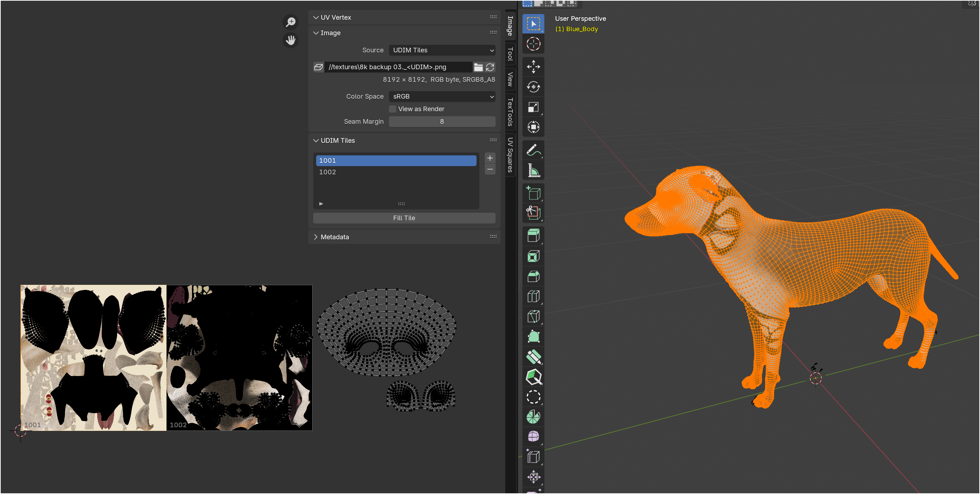Screen dimensions: 980x494
Task: Click the 1002 texture tile image
Action: [x=239, y=358]
